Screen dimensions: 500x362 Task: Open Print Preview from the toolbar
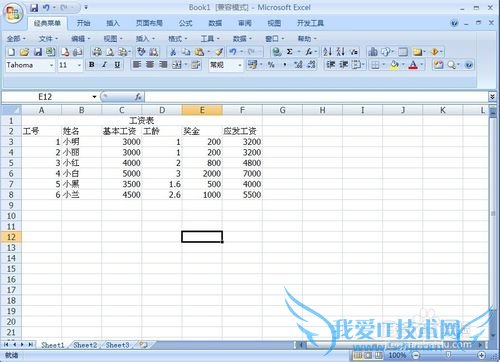click(x=110, y=52)
